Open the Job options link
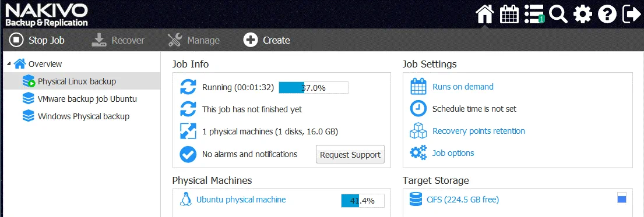This screenshot has height=217, width=644. pyautogui.click(x=453, y=153)
